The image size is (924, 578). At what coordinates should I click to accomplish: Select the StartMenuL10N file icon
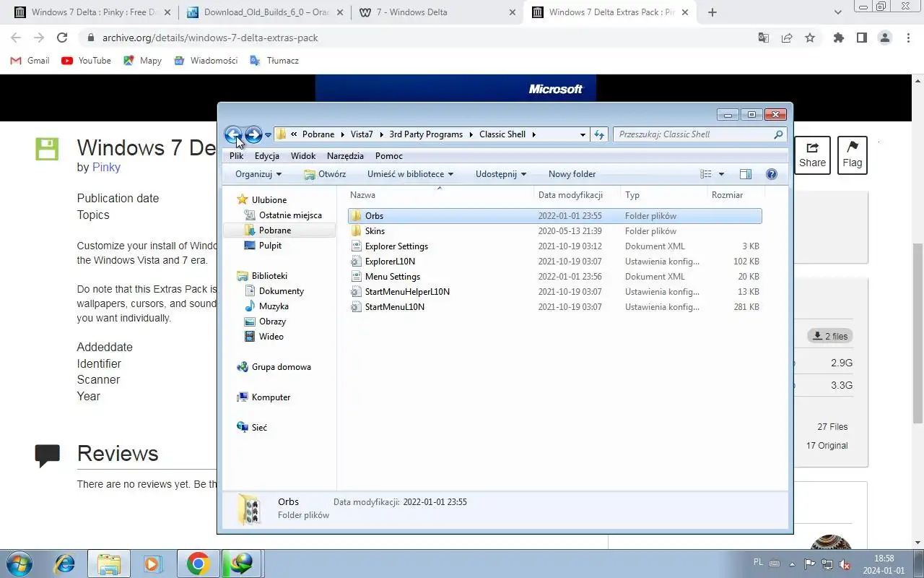click(356, 307)
